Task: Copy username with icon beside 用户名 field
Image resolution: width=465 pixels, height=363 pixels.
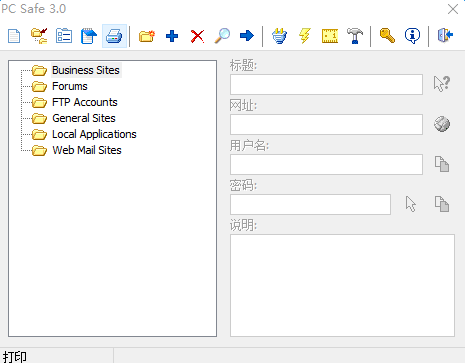Action: tap(442, 164)
